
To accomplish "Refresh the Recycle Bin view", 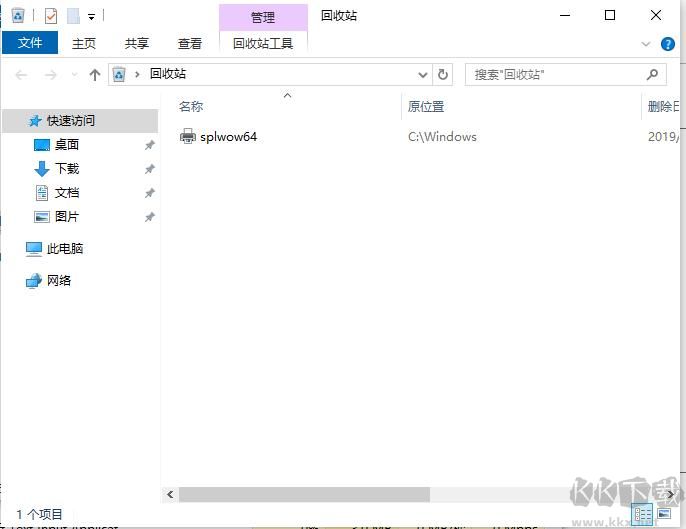I will [x=443, y=75].
